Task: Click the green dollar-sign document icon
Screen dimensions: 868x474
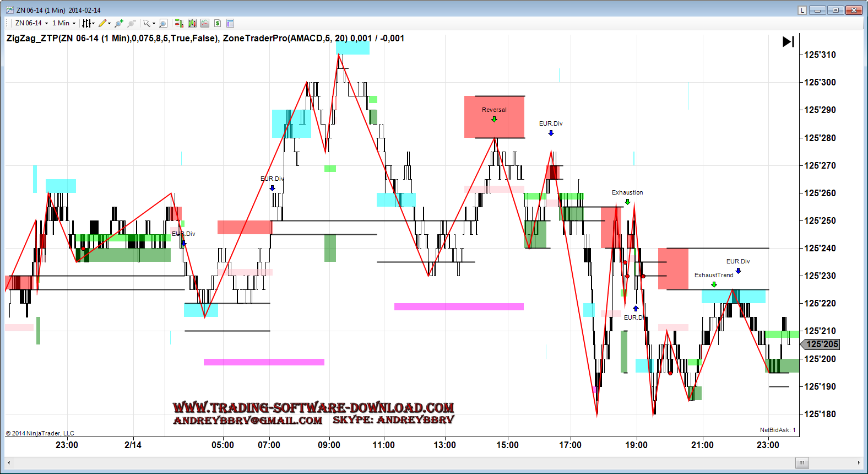Action: [218, 23]
